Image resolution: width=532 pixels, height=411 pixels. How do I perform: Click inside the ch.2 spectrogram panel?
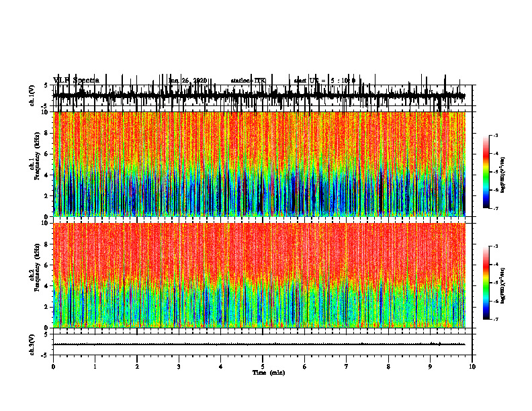pos(259,275)
